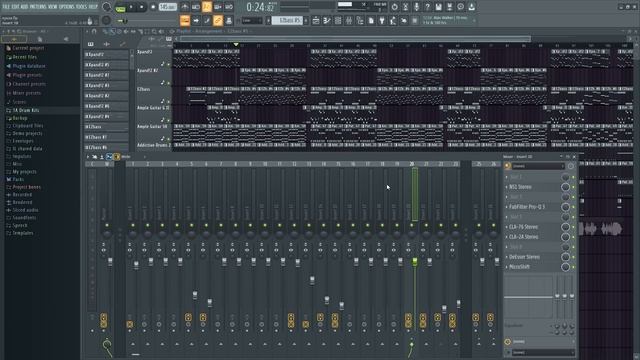Click the main time display 0:24:82
Screen dimensions: 640x360
tap(260, 7)
